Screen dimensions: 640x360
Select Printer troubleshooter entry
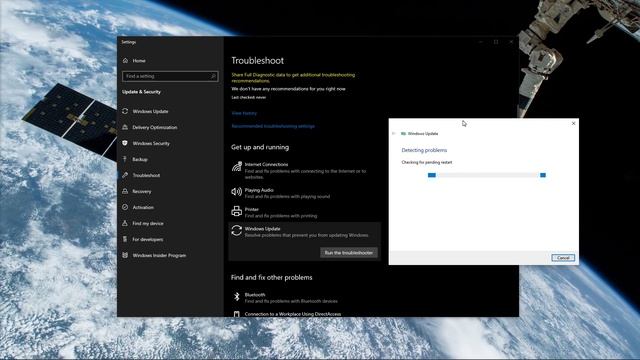[304, 212]
